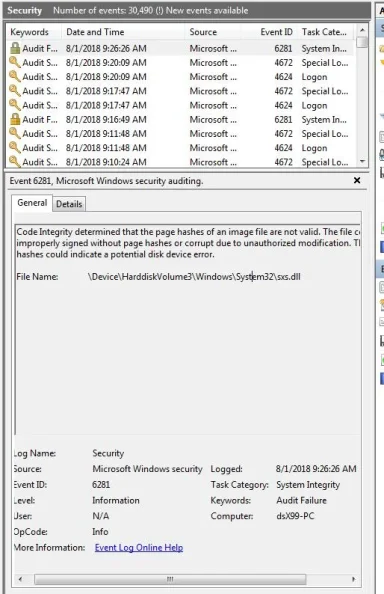Click the key icon of the 9:17:47 AM Logon event

click(x=15, y=105)
